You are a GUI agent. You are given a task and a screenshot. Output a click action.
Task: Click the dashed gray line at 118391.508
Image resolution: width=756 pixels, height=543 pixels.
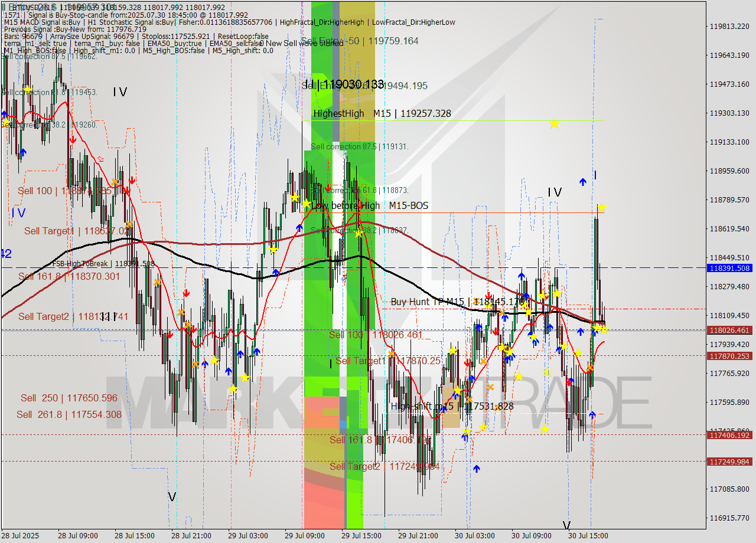354,267
